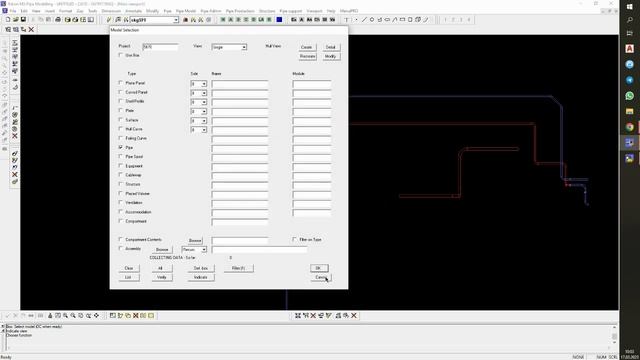The width and height of the screenshot is (640, 360).
Task: Open the Side dropdown for Curved Panel
Action: point(204,93)
